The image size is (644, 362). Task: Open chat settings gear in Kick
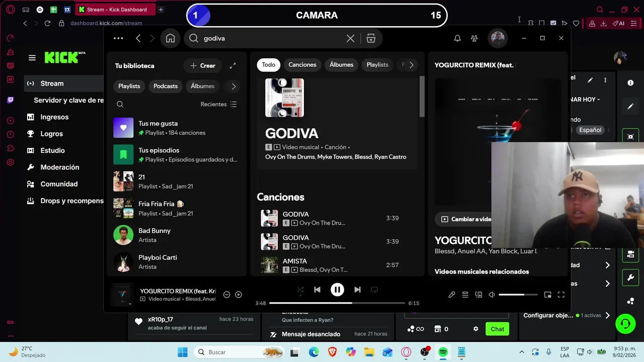[475, 329]
